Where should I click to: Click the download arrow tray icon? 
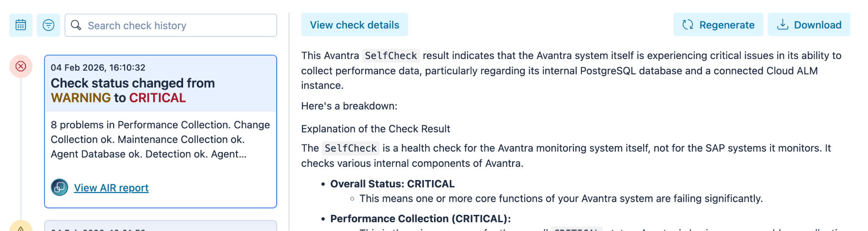(x=782, y=25)
